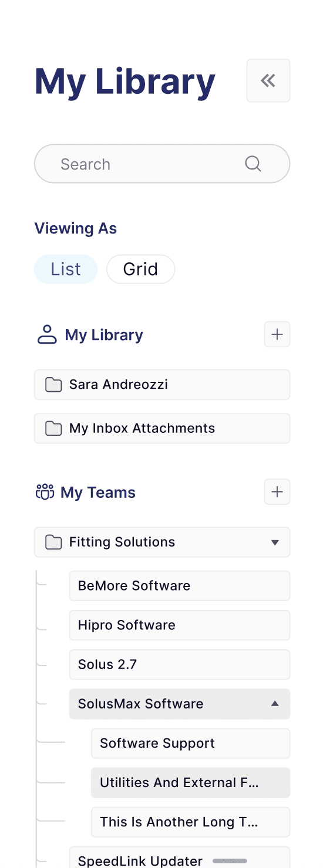Screen dimensions: 323x868
Task: Add new item with My Library plus icon
Action: pos(277,334)
